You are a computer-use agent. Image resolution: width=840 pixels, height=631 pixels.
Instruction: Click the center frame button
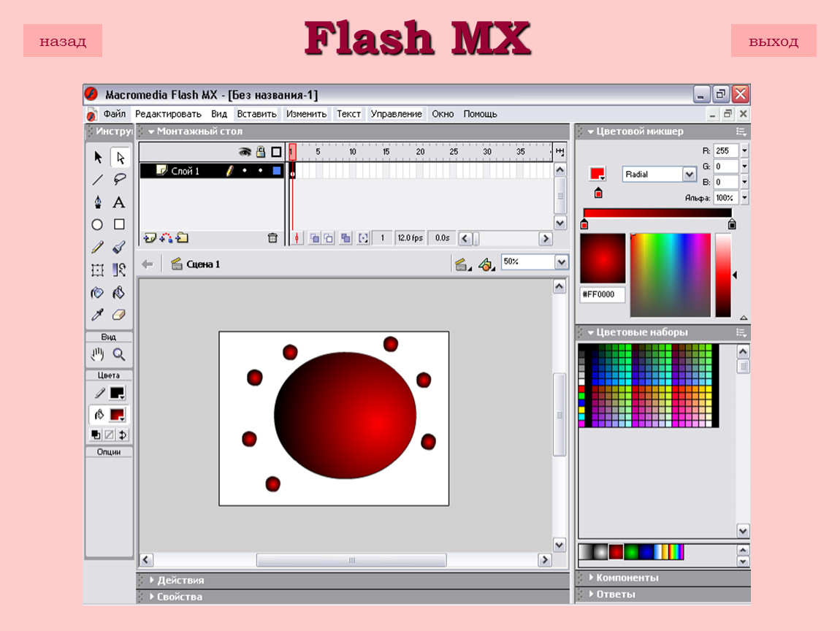coord(297,238)
